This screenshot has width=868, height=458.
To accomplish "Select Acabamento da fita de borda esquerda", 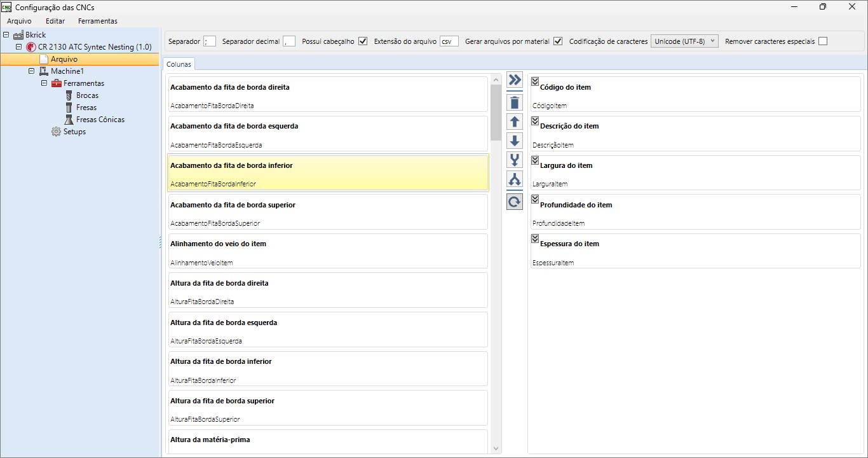I will (x=328, y=134).
